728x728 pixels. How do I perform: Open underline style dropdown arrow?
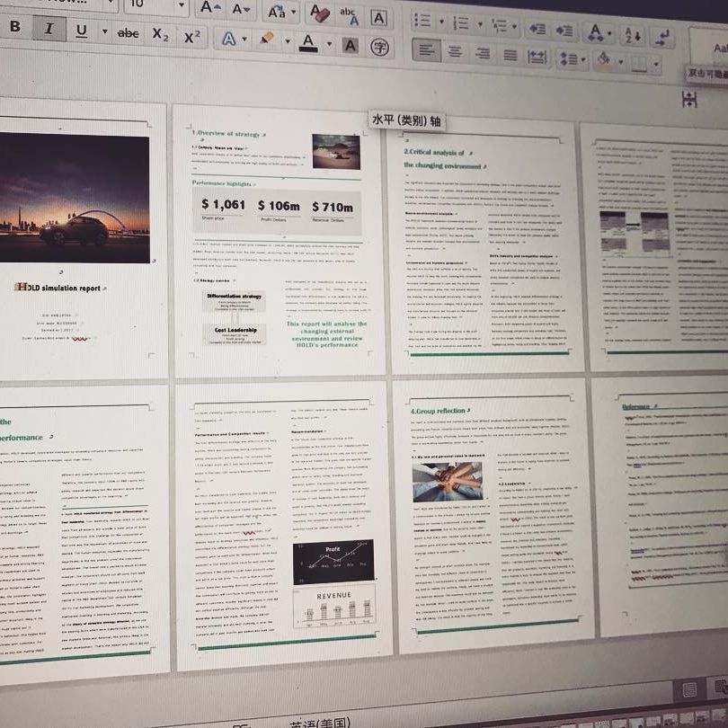pyautogui.click(x=105, y=31)
